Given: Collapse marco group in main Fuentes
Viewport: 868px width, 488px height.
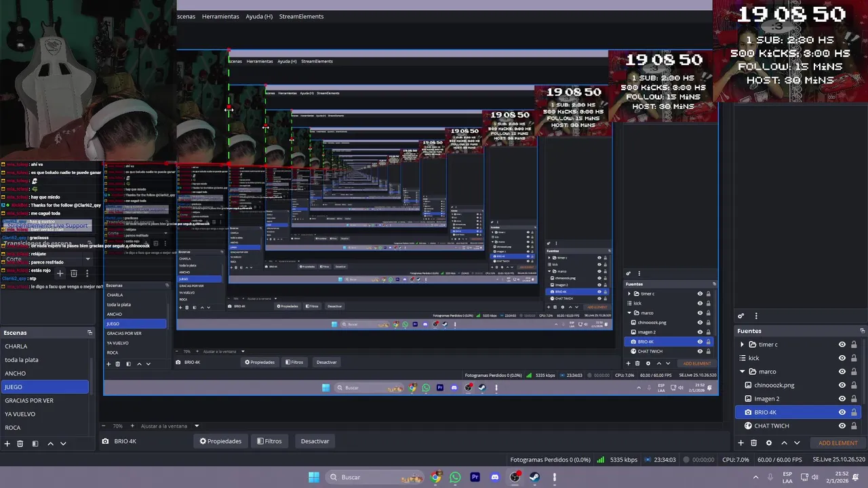Looking at the screenshot, I should pos(742,371).
